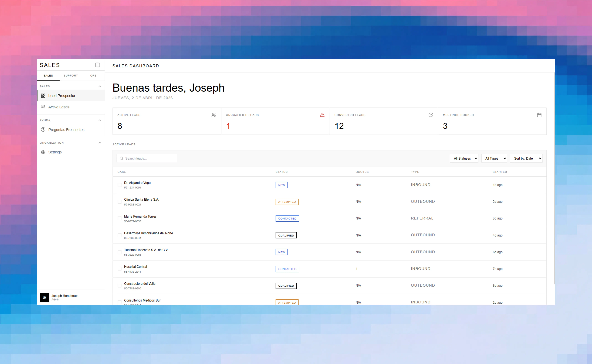Open the Sort by: Date dropdown
The width and height of the screenshot is (592, 364).
(x=526, y=158)
